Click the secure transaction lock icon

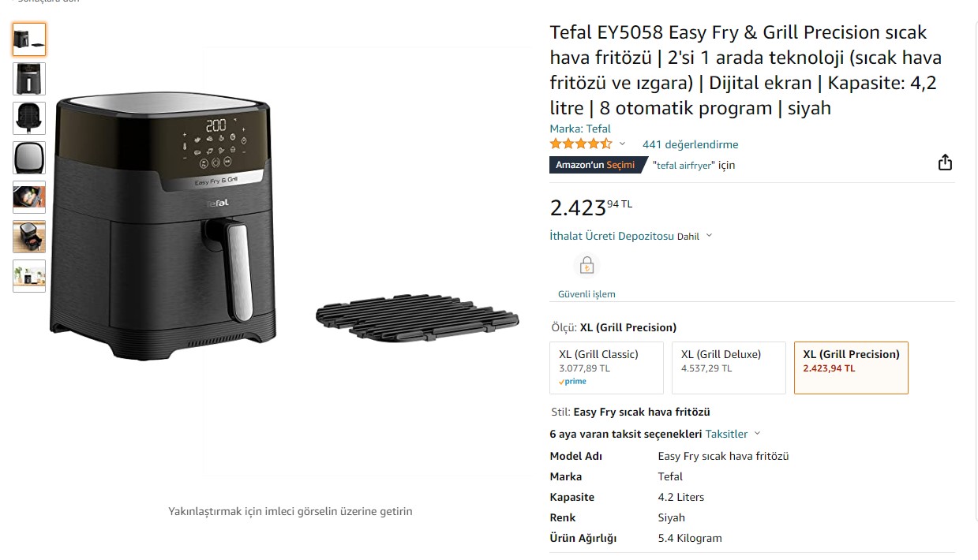coord(586,266)
